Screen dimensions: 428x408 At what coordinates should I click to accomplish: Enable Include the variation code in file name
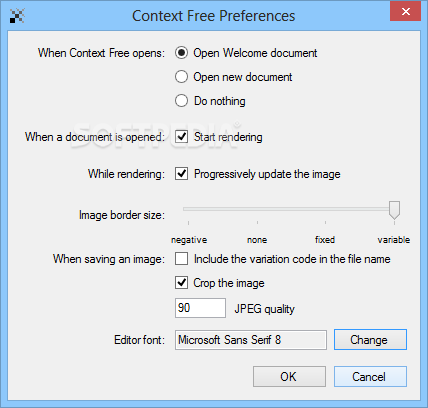click(181, 259)
